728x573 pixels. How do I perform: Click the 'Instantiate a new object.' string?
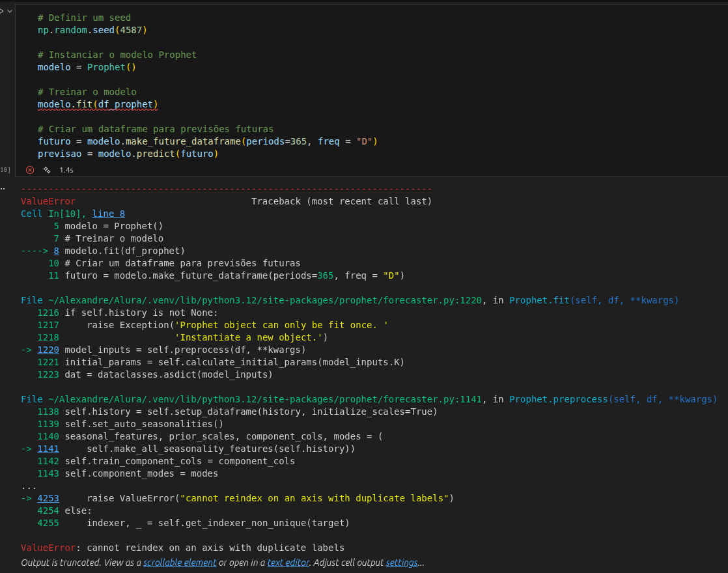click(x=248, y=337)
